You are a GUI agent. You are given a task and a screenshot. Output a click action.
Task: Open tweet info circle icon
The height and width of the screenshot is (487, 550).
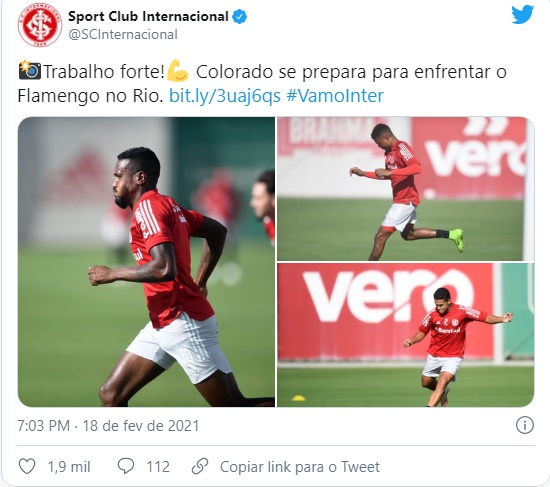point(525,425)
